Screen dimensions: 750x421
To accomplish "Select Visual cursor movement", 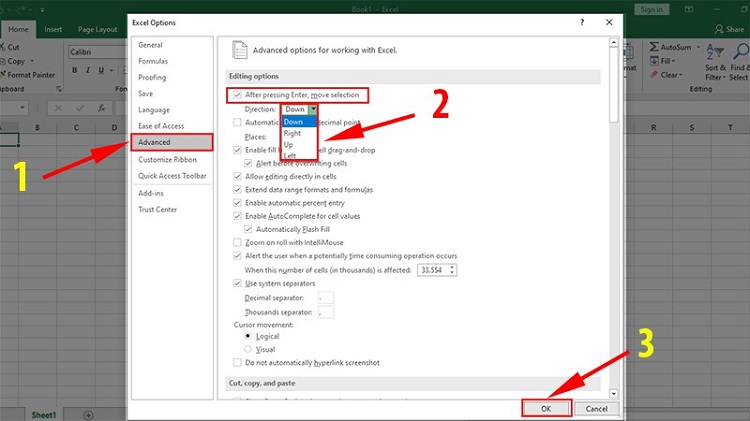I will pos(248,349).
